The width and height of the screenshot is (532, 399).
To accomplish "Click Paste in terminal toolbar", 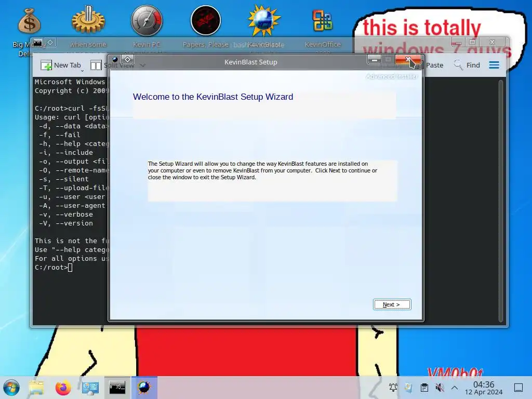I will pos(434,65).
